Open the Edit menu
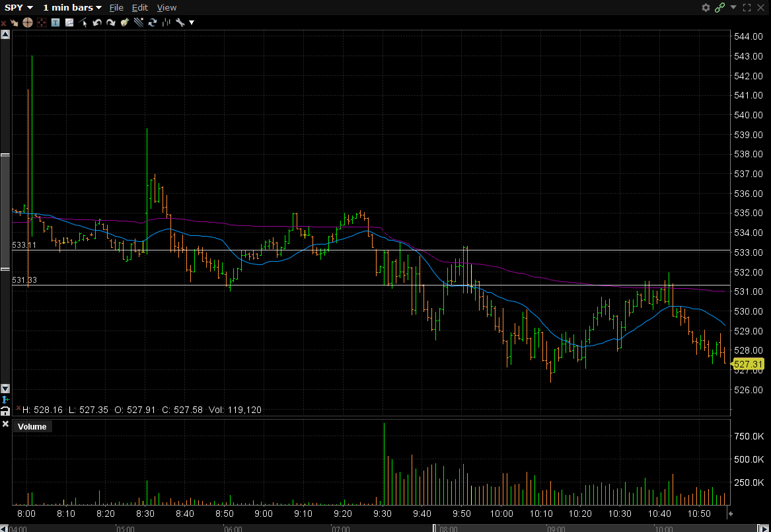 tap(139, 7)
